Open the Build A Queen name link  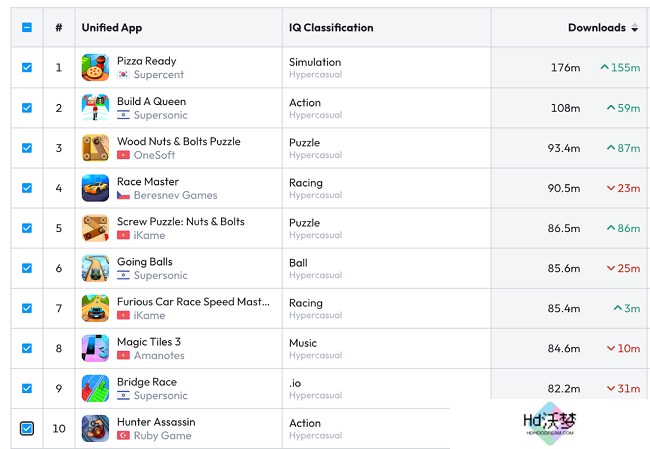pyautogui.click(x=152, y=101)
